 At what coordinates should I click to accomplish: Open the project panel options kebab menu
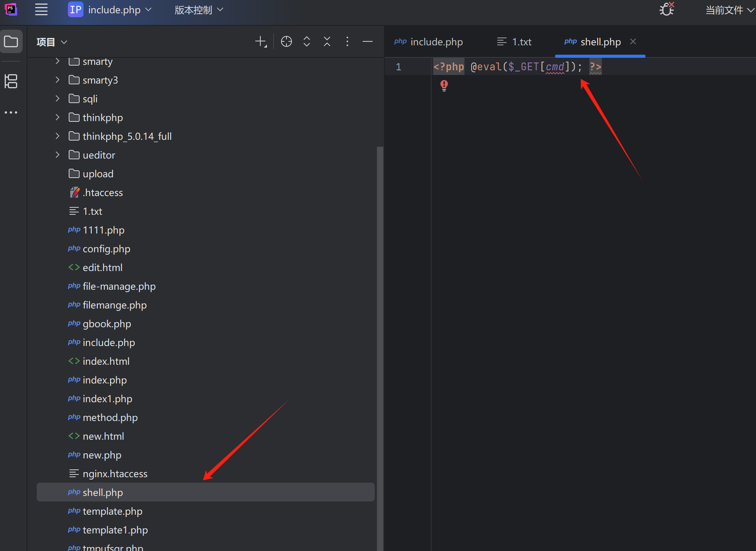[347, 41]
